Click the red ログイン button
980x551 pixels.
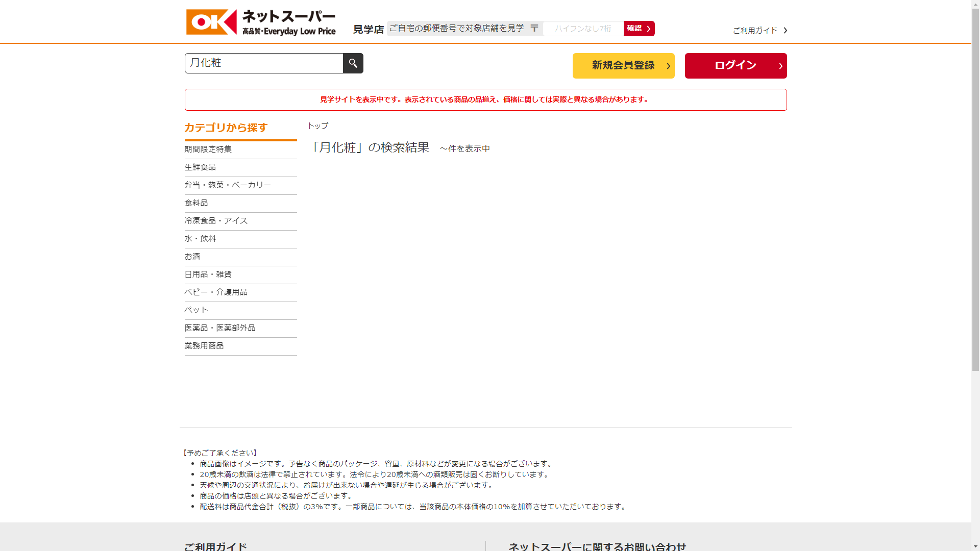[x=735, y=66]
